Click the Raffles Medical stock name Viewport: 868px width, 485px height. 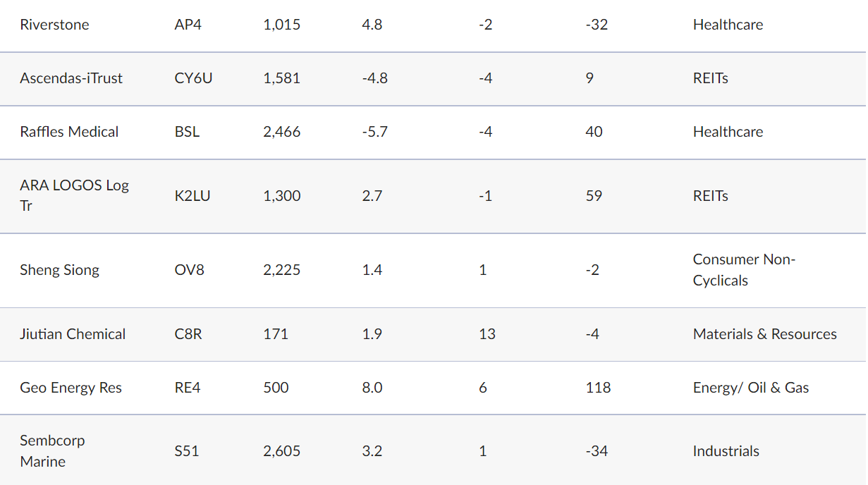[x=69, y=132]
